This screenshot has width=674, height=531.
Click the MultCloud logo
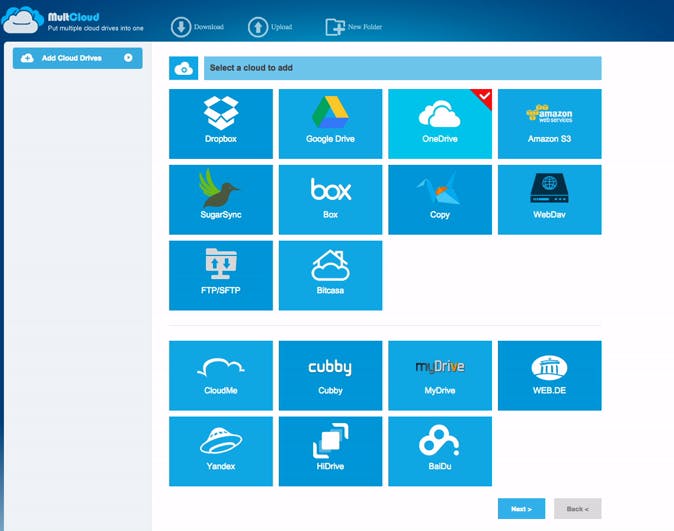pos(22,20)
